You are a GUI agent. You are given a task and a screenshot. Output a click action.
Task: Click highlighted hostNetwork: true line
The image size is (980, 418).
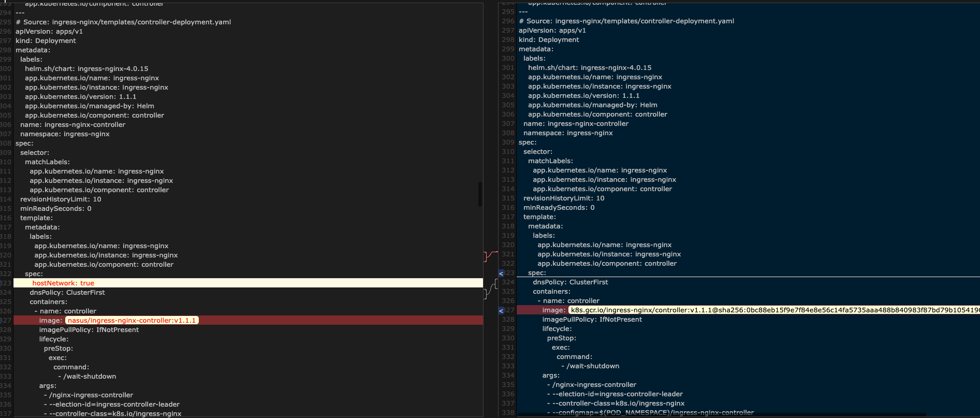pyautogui.click(x=63, y=283)
